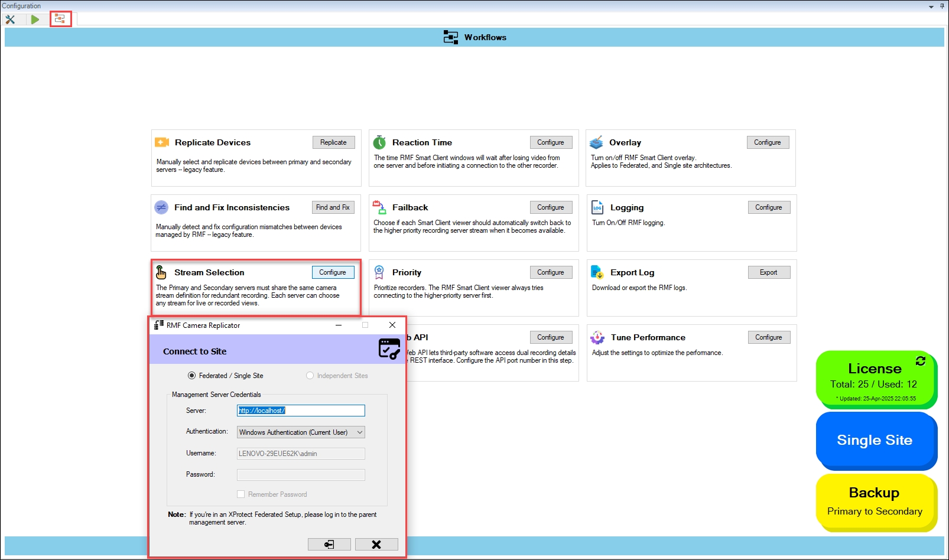
Task: Click the license refresh icon
Action: 920,361
